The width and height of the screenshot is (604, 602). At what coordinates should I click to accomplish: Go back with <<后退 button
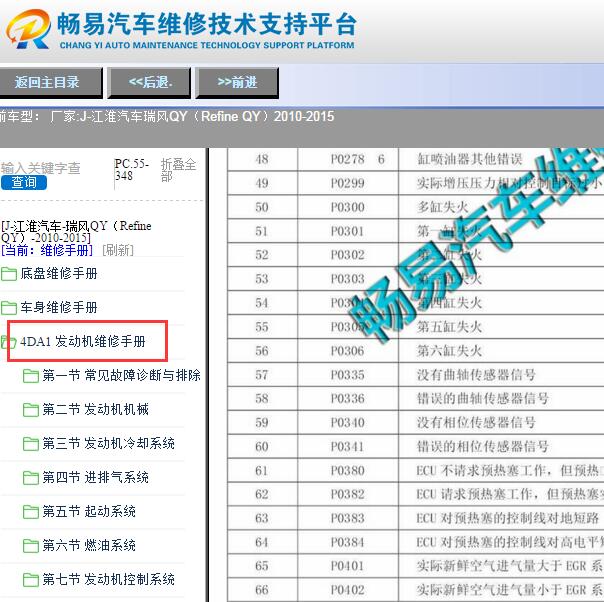point(149,82)
